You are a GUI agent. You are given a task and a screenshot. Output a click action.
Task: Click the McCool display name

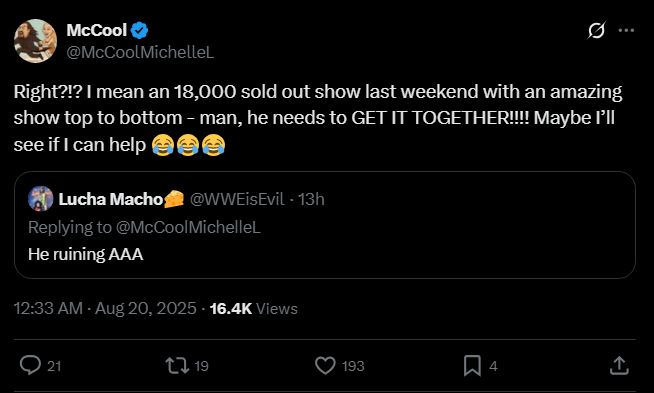(x=96, y=30)
